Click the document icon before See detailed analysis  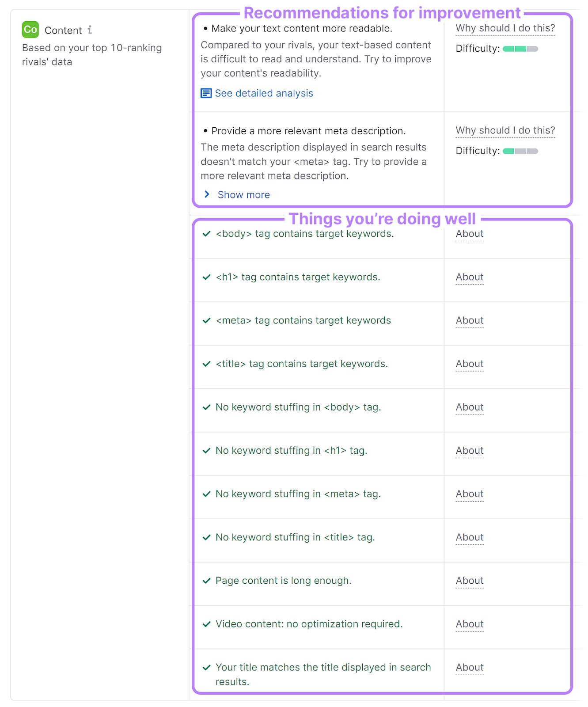coord(206,93)
